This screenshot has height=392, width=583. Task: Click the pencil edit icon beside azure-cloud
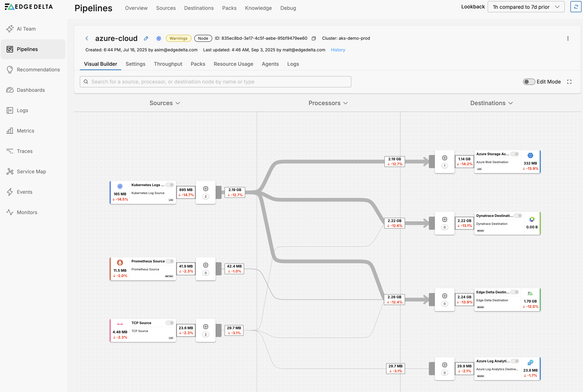tap(146, 38)
